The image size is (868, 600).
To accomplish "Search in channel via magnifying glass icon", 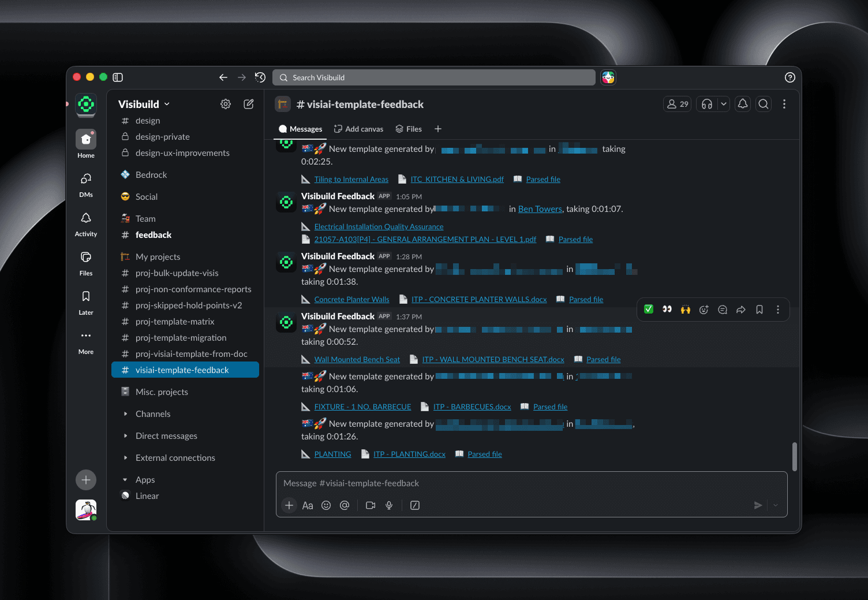I will point(763,104).
